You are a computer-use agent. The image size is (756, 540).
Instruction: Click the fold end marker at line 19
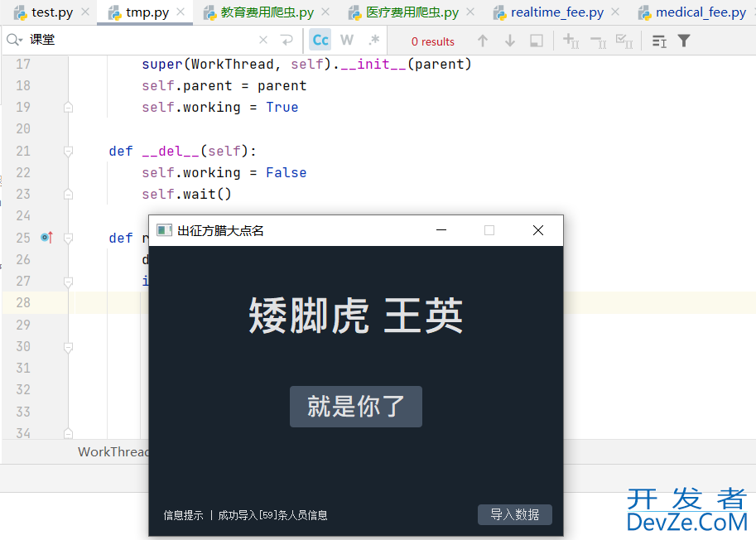click(x=69, y=107)
